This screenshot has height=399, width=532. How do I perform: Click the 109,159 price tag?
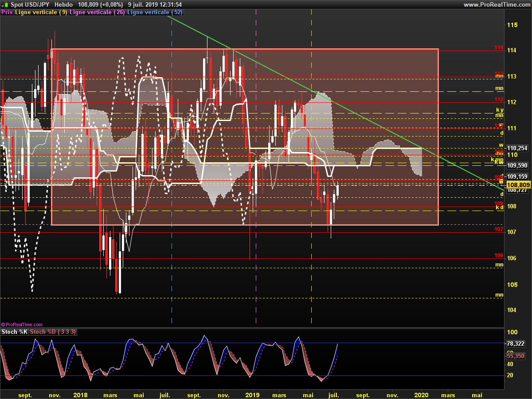tap(517, 177)
